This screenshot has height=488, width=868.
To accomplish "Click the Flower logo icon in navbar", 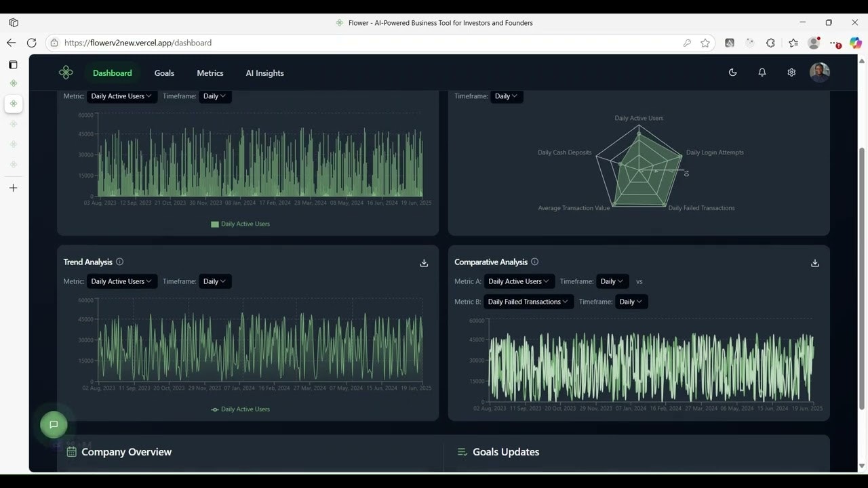I will coord(66,73).
